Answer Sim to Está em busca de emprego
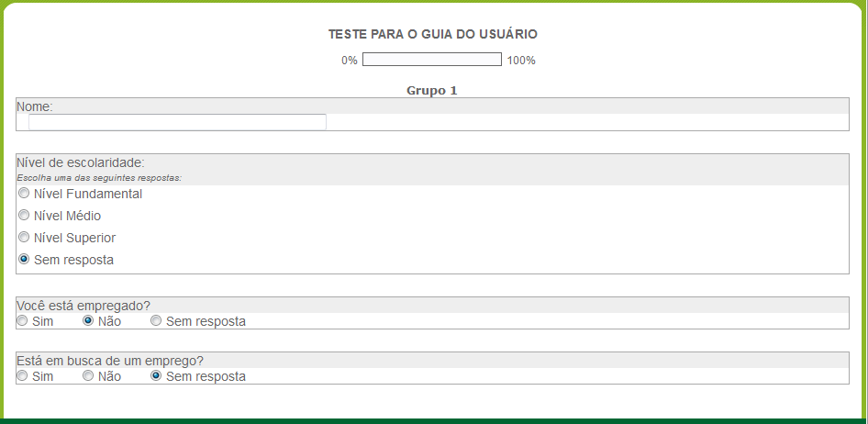The height and width of the screenshot is (424, 868). click(22, 376)
